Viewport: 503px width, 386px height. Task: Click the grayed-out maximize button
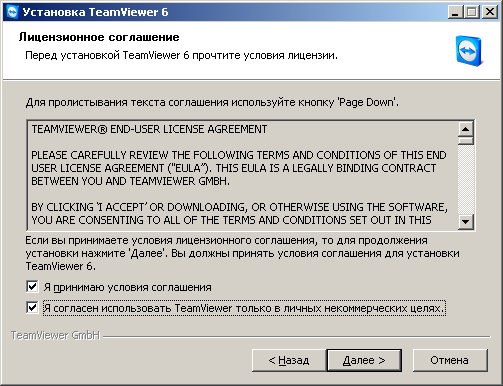coord(471,13)
